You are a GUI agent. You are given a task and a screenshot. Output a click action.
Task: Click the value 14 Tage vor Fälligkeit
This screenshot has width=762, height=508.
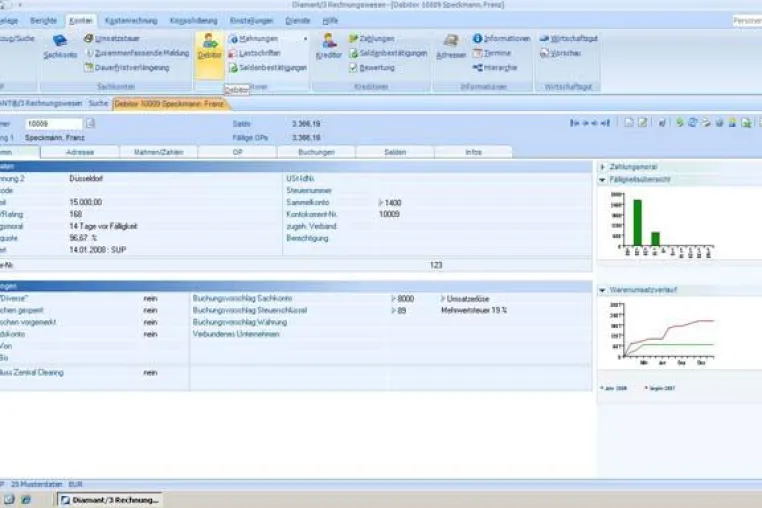click(x=103, y=226)
